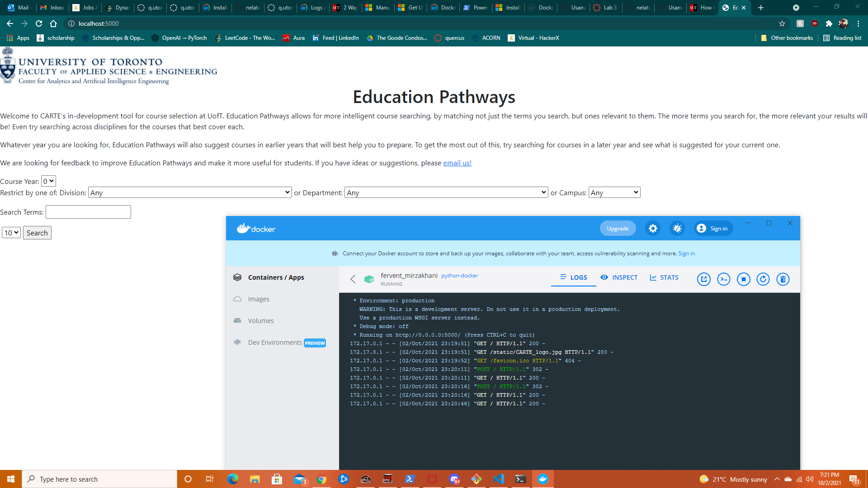Open the Campus dropdown

coord(614,192)
